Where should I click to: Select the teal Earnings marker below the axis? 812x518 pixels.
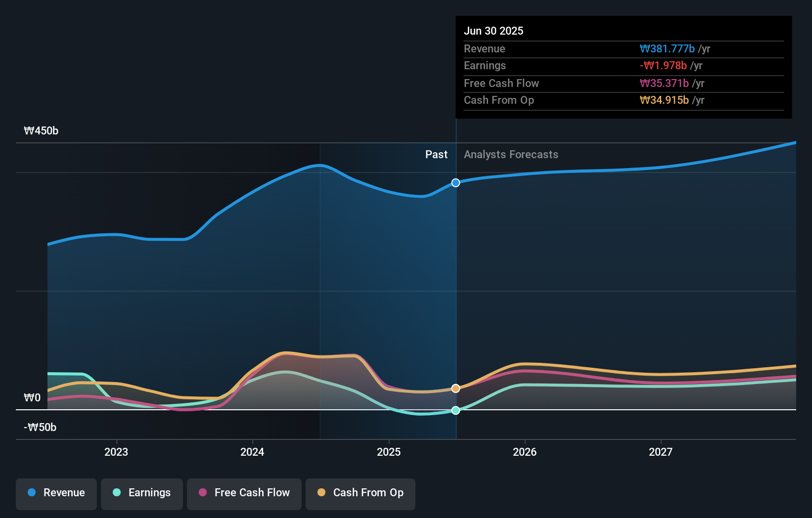tap(455, 410)
